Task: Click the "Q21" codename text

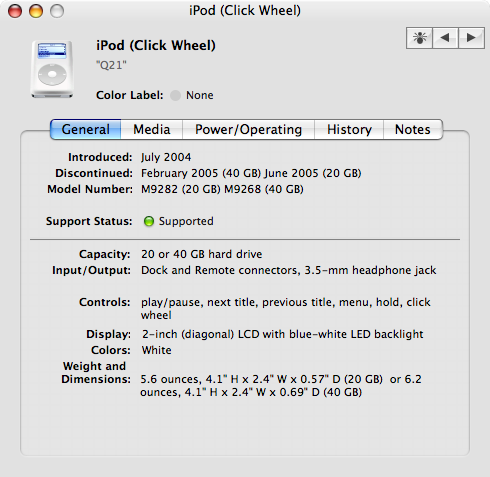Action: point(111,65)
